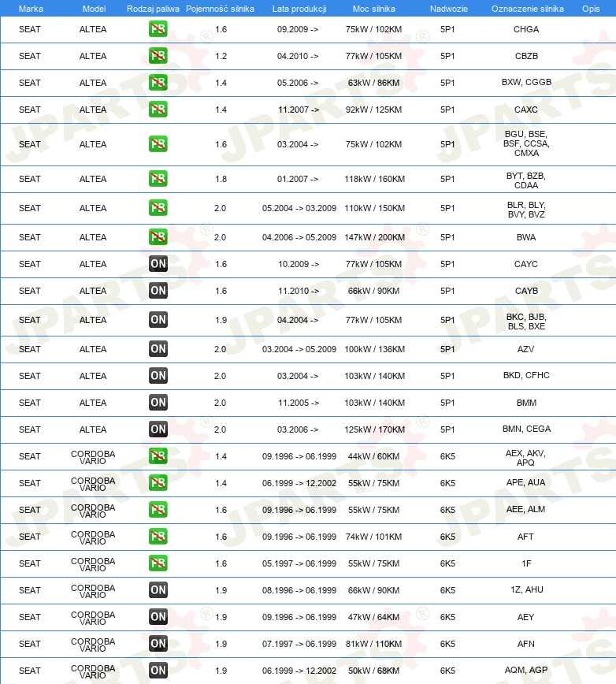Viewport: 616px width, 684px height.
Task: Click the Nadwozie column header
Action: click(x=448, y=9)
